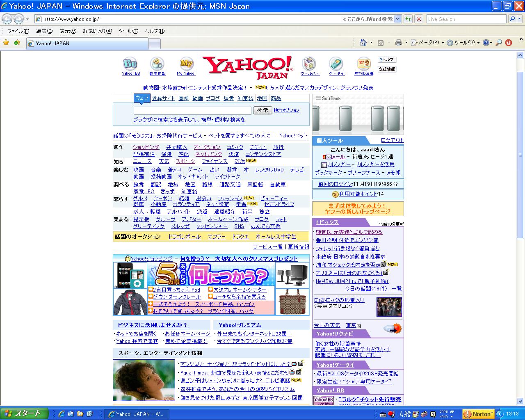Open the recent pages dropdown beside Forward
Image resolution: width=525 pixels, height=420 pixels.
click(27, 19)
